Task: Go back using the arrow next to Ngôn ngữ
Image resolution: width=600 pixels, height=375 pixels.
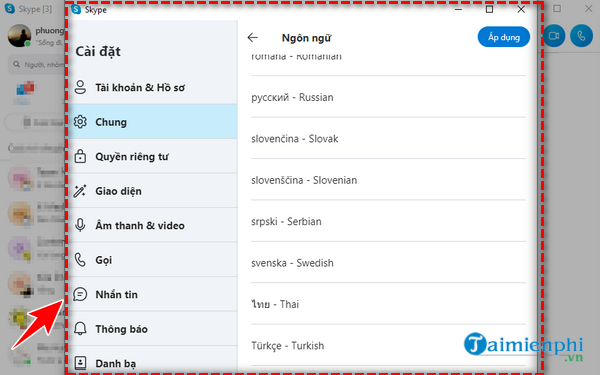Action: click(x=253, y=38)
